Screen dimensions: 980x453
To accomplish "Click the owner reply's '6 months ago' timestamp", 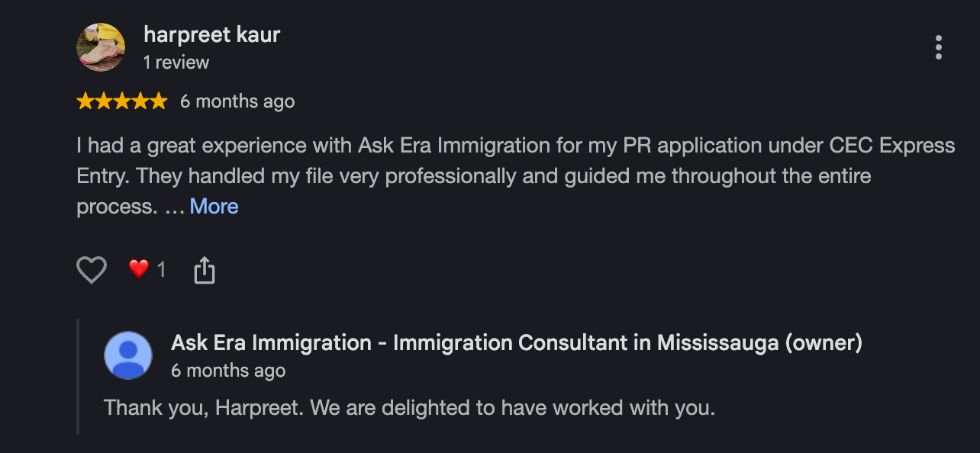I will coord(228,371).
